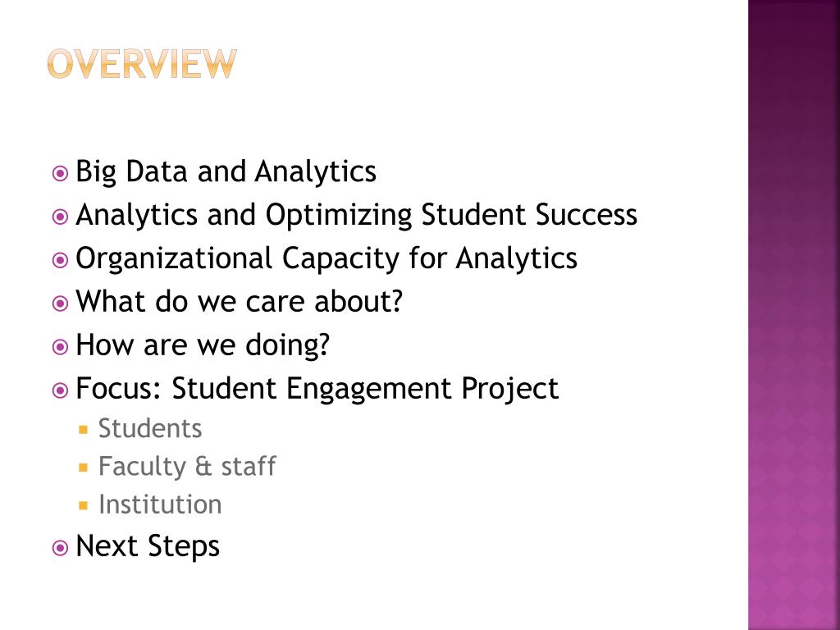Select bullet icon beside "Focus: Student Engagement Project"
Image resolution: width=840 pixels, height=630 pixels.
60,390
